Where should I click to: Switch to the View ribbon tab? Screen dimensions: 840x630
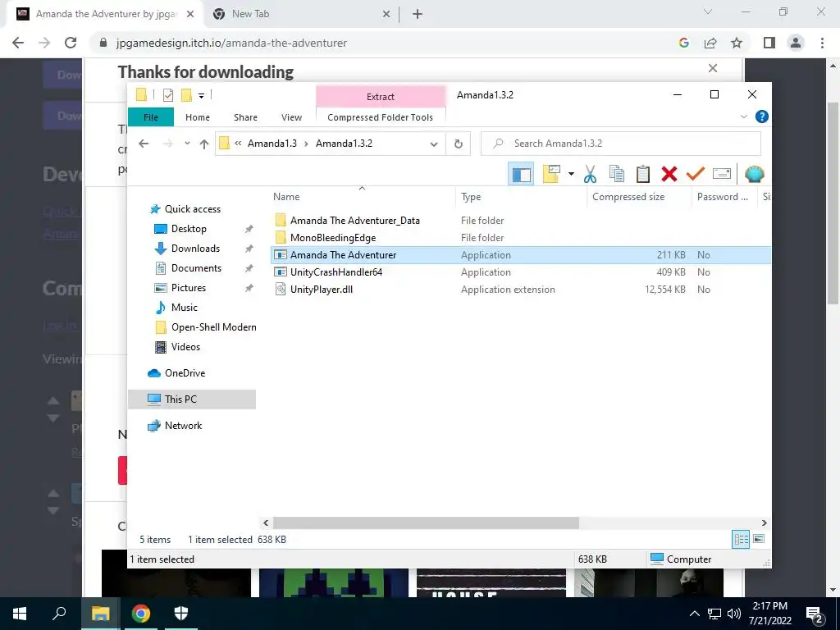(x=291, y=117)
